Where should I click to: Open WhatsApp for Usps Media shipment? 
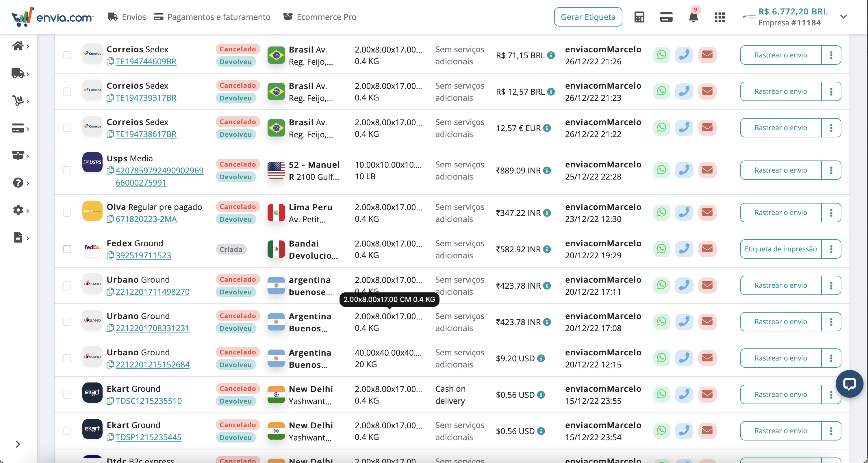tap(661, 170)
